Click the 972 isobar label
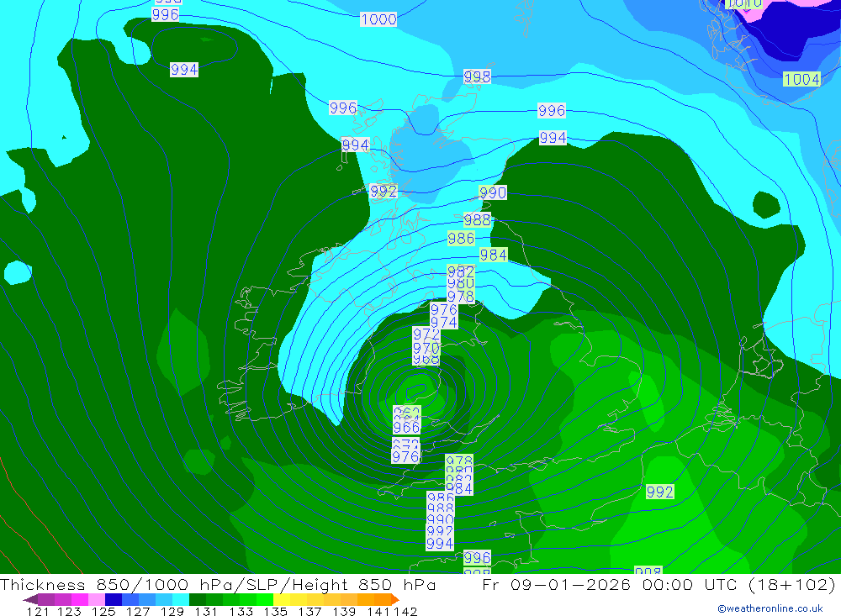841x616 pixels. point(426,335)
